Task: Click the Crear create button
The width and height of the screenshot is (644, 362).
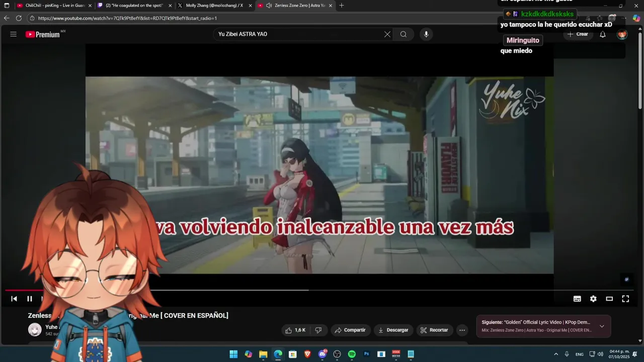Action: pos(577,34)
